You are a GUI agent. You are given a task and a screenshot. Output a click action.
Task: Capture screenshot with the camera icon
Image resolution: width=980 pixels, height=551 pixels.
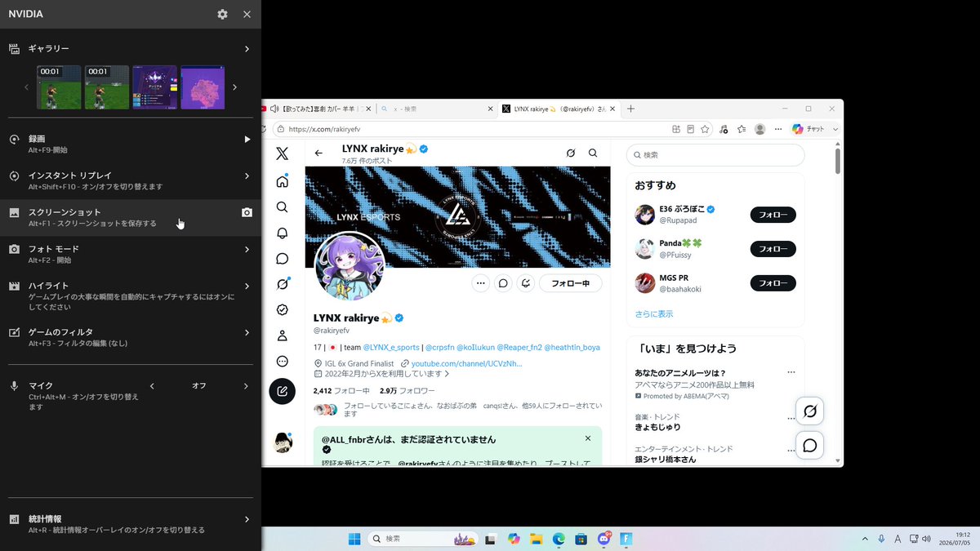(x=247, y=212)
